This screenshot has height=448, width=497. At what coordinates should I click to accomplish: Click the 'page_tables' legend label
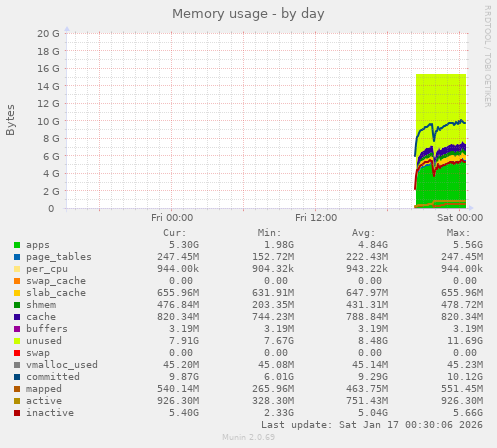[59, 257]
